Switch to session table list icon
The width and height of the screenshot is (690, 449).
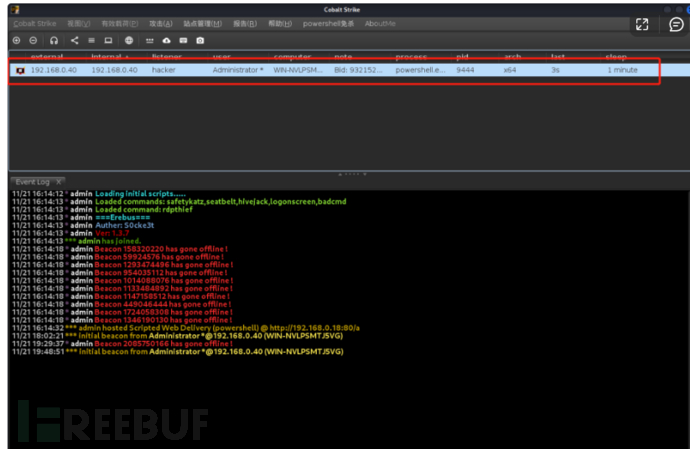[x=92, y=40]
